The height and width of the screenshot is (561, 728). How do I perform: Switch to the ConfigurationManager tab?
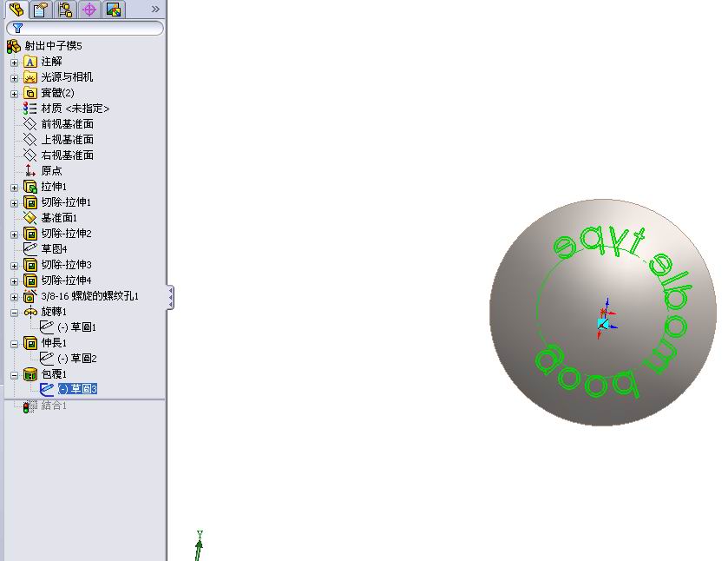pyautogui.click(x=65, y=10)
